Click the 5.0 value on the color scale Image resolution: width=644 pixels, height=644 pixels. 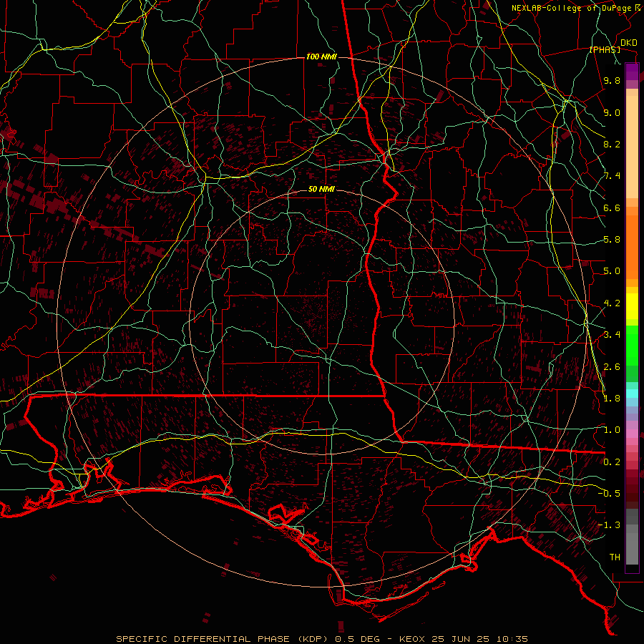(x=612, y=271)
